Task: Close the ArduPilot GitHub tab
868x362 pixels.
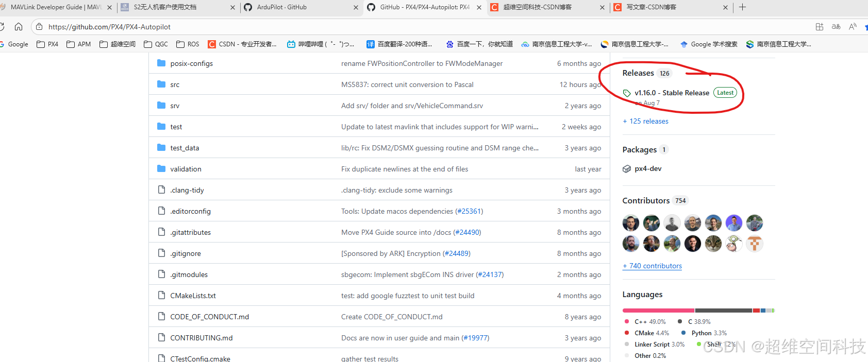Action: coord(356,7)
